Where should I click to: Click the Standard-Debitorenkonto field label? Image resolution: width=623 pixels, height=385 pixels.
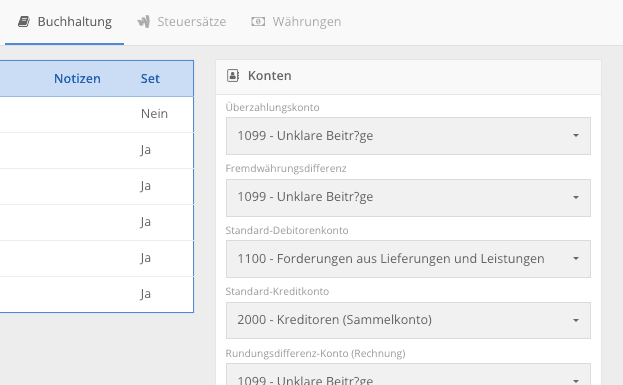(286, 230)
